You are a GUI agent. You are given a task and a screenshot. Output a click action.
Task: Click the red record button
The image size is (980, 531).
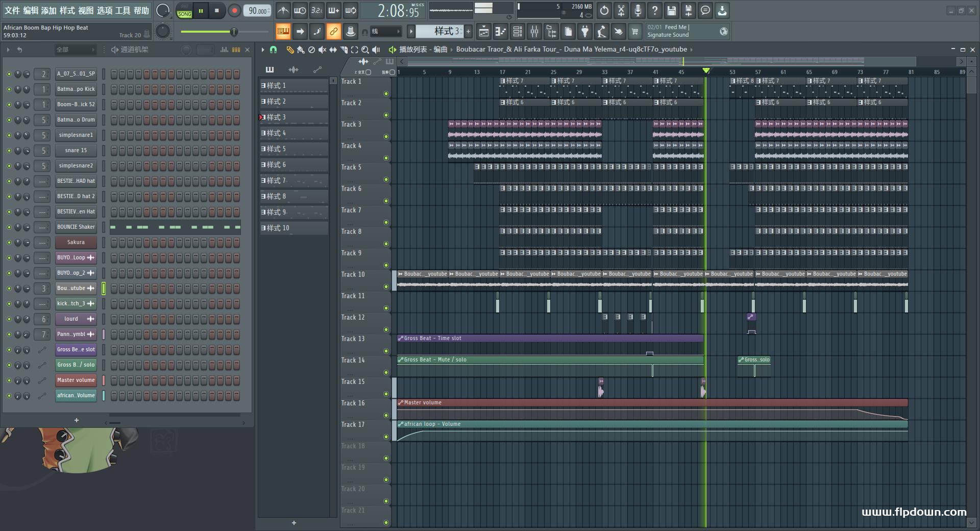234,11
